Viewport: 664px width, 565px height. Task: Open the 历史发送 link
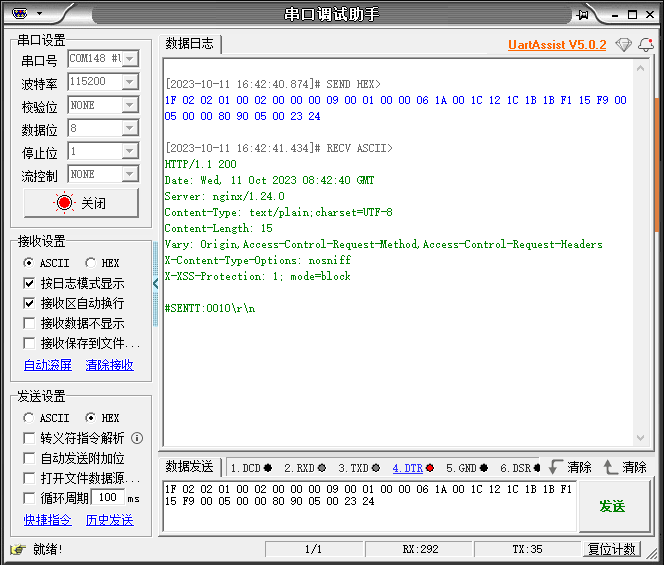pos(110,520)
